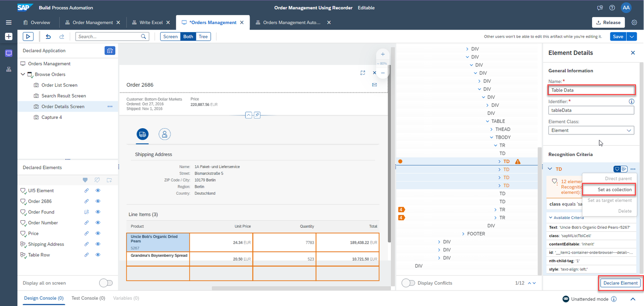Toggle the Display Conflicts switch
The width and height of the screenshot is (644, 306).
(x=408, y=283)
